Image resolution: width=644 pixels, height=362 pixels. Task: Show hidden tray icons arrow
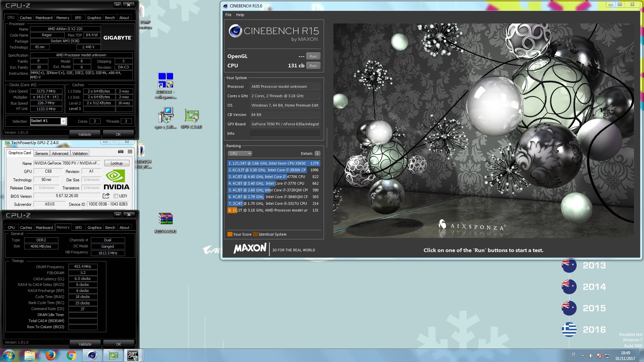[x=583, y=356]
